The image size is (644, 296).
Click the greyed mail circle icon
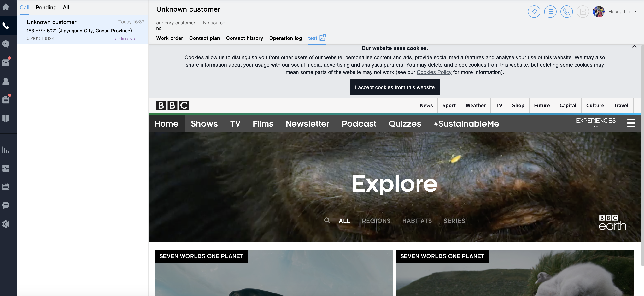pyautogui.click(x=583, y=11)
